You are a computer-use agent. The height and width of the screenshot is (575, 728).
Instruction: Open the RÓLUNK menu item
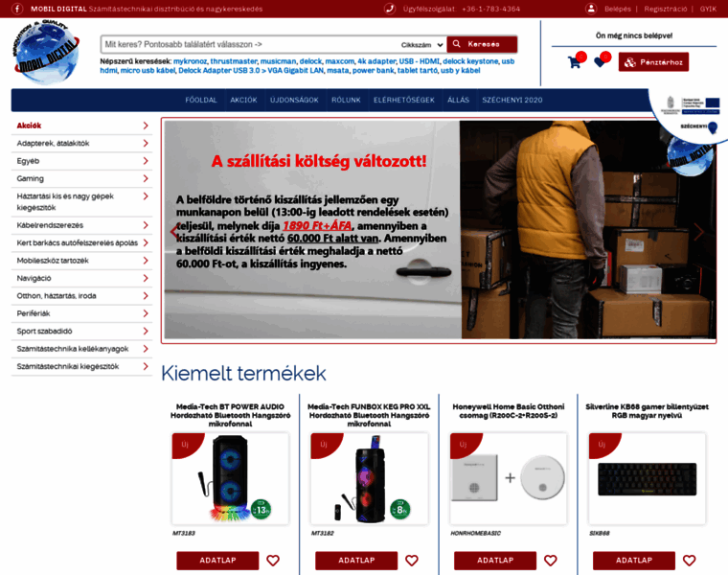tap(346, 100)
